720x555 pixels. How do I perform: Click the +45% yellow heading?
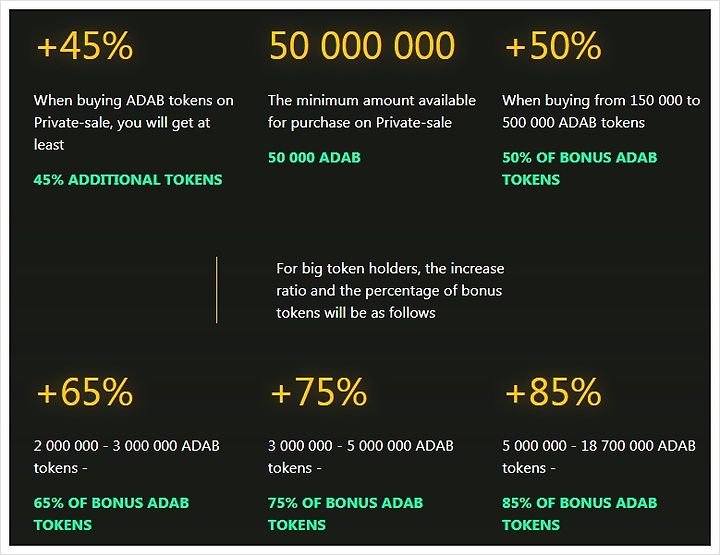pos(85,45)
